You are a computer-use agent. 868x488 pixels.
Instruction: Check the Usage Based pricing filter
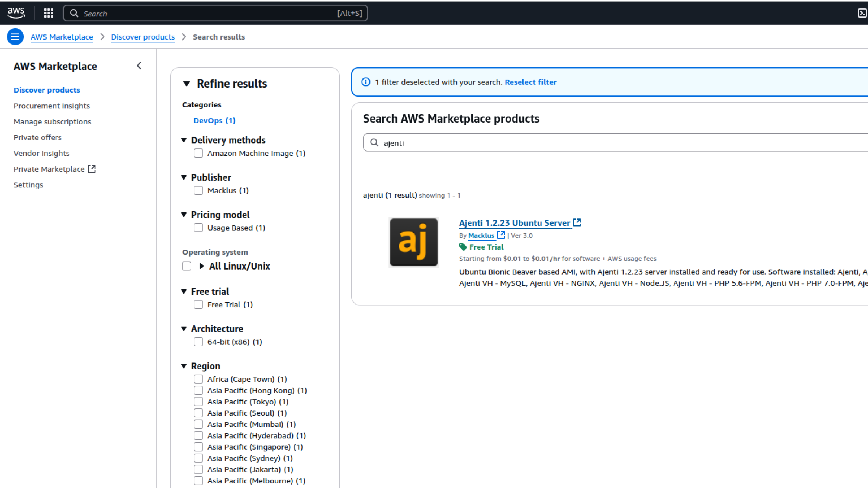click(198, 228)
